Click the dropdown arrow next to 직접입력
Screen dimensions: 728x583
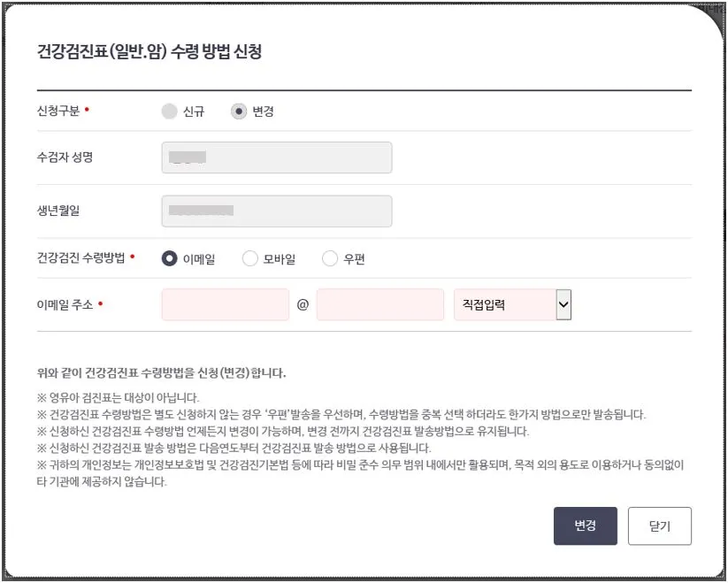pos(563,303)
